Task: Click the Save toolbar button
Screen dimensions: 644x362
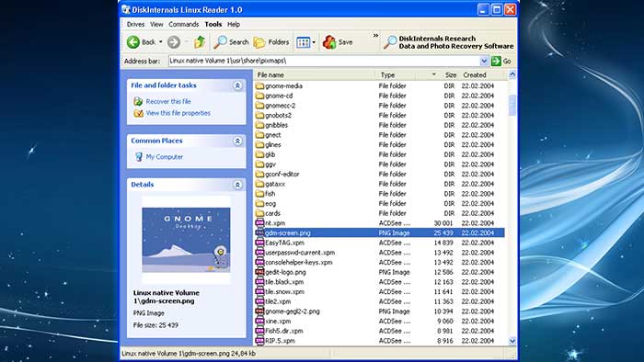Action: (x=338, y=42)
